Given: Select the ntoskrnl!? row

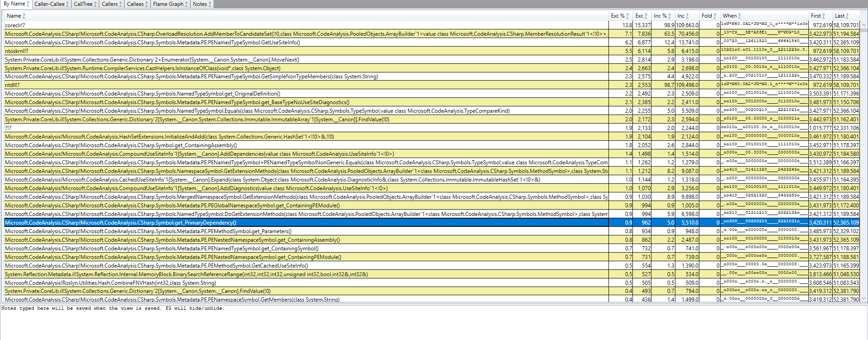Looking at the screenshot, I should click(432, 51).
